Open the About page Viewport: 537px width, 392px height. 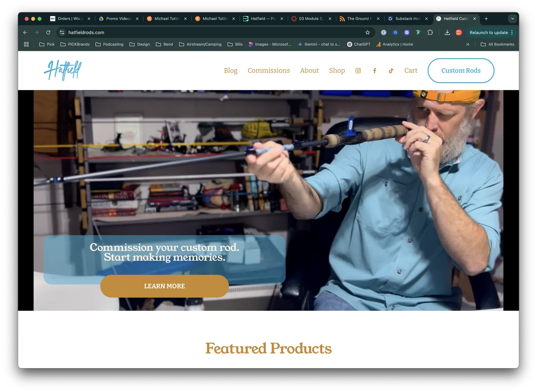coord(309,71)
